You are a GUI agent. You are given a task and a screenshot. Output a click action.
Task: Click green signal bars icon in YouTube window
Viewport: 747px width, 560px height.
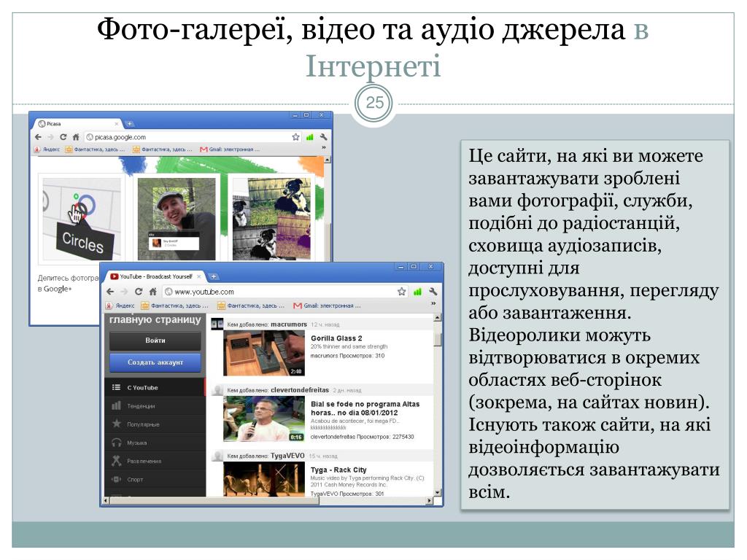coord(418,292)
